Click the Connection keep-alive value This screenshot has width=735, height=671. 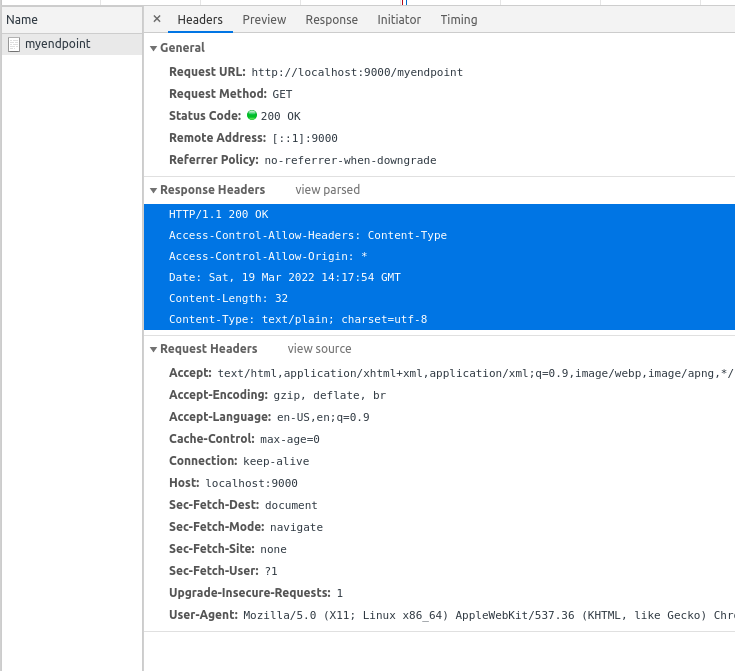tap(276, 461)
